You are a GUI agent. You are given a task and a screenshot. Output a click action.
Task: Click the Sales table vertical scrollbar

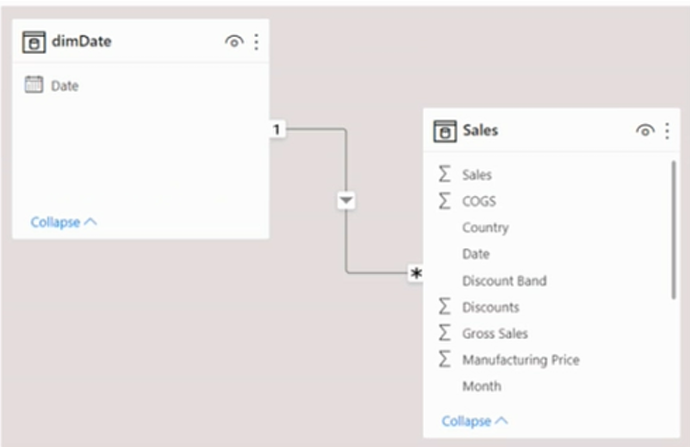coord(673,228)
